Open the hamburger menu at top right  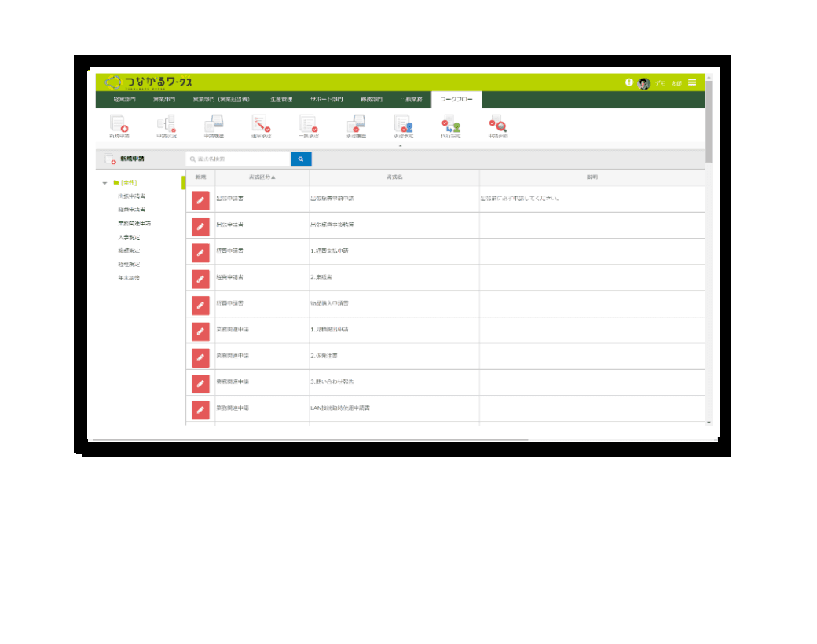point(691,82)
